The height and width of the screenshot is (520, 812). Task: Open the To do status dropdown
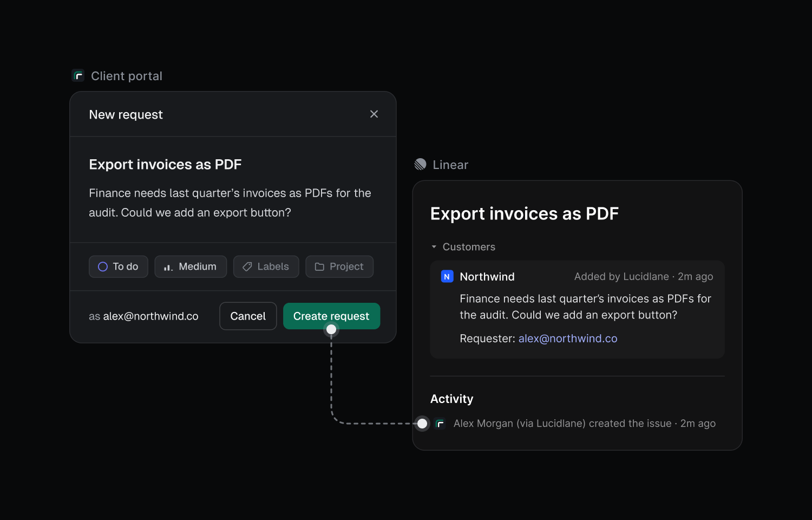click(119, 266)
